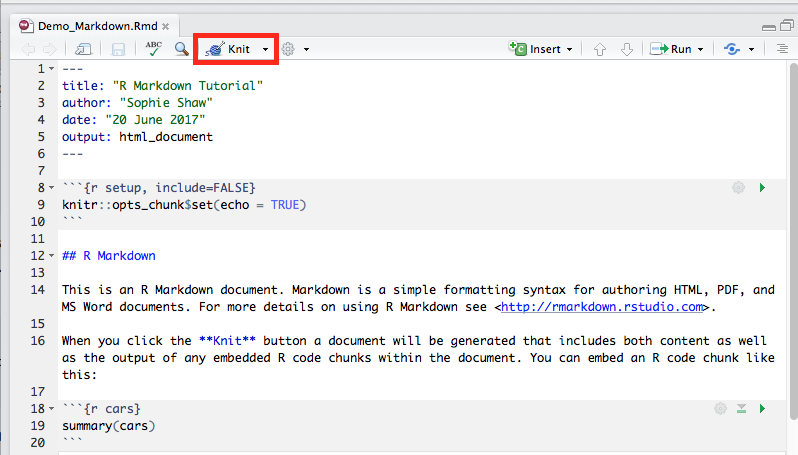Click the save document floppy icon

[118, 49]
